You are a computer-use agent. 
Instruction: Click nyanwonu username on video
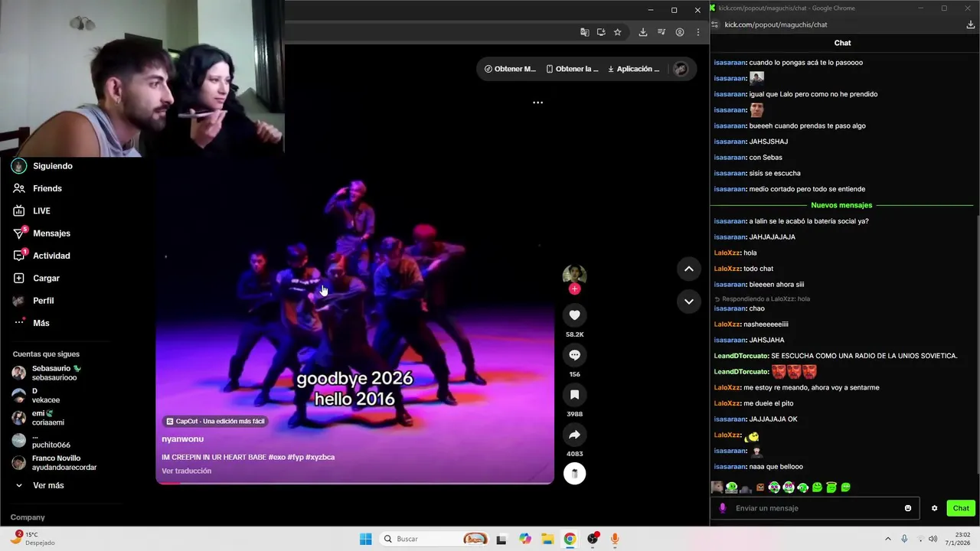pyautogui.click(x=182, y=439)
